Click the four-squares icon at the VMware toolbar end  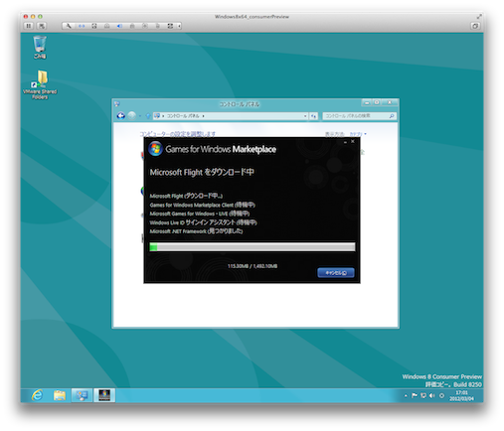[x=170, y=26]
